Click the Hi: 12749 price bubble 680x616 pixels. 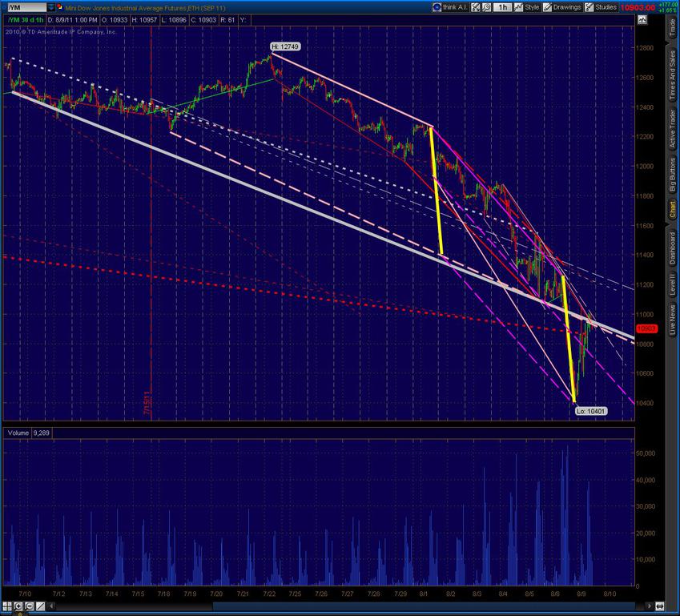click(x=284, y=47)
